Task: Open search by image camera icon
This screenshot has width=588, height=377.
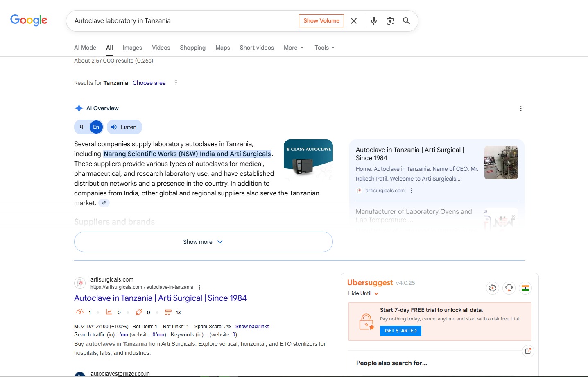Action: (390, 21)
